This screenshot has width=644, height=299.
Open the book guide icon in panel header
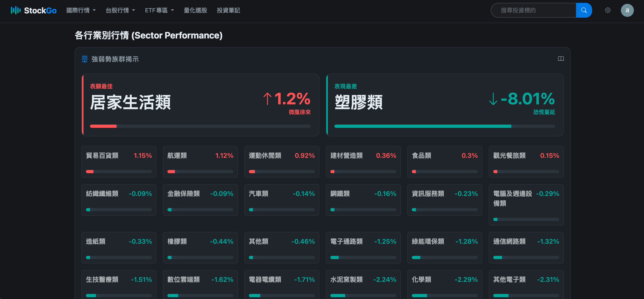click(x=561, y=59)
